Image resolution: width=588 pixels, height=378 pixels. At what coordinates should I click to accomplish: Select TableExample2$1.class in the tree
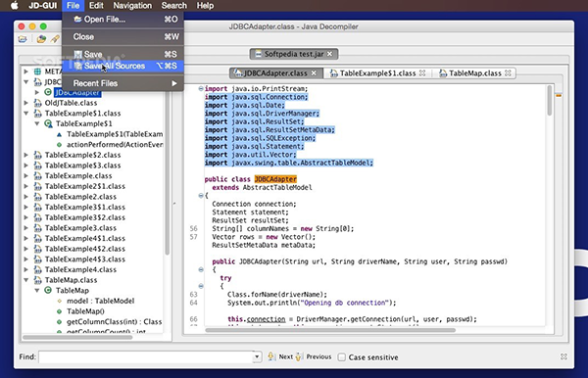coord(85,186)
